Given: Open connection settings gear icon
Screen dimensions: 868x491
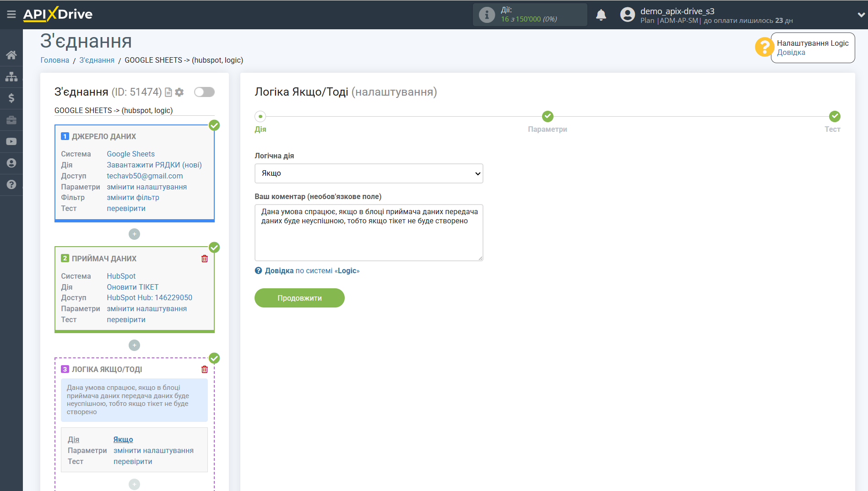Looking at the screenshot, I should click(x=179, y=92).
